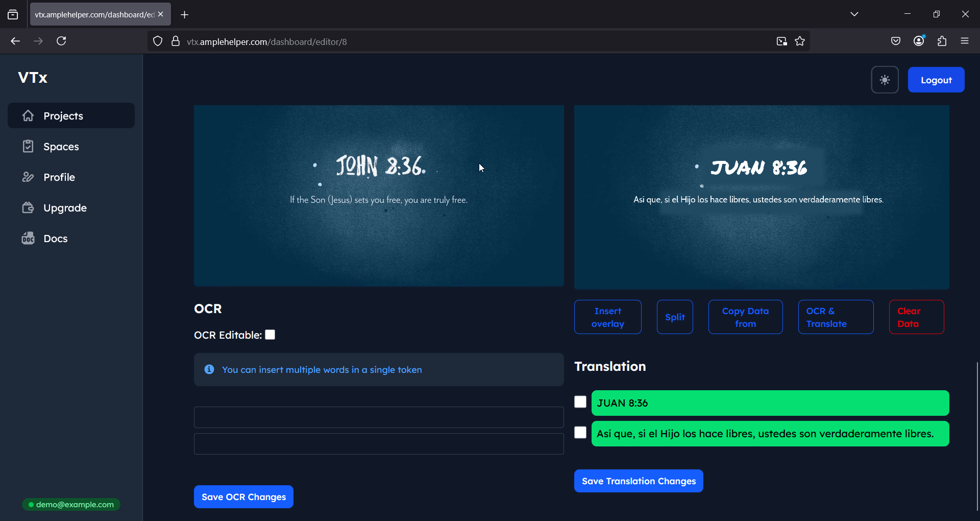Expand the list all tabs dropdown arrow

854,14
